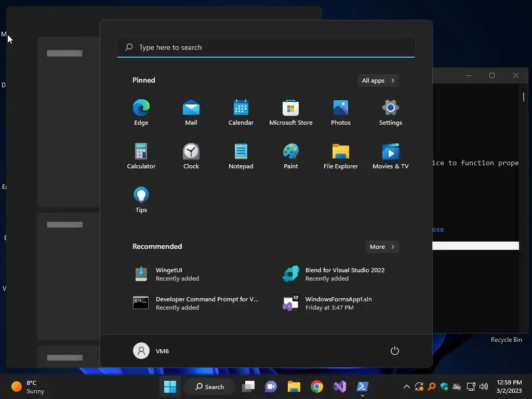This screenshot has width=532, height=399.
Task: Click the Windows Start button on taskbar
Action: [x=170, y=387]
